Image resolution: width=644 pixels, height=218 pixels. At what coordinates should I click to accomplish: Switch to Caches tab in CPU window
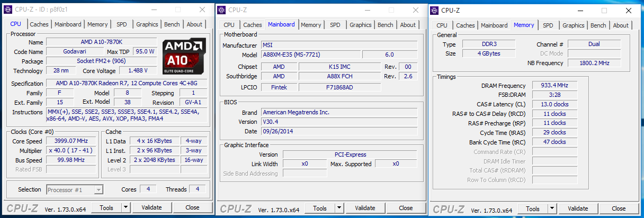tap(39, 24)
